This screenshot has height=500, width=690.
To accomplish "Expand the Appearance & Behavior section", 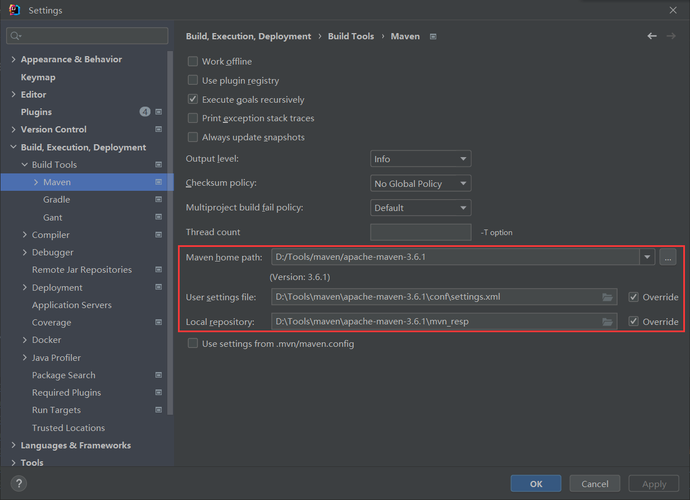I will tap(13, 59).
